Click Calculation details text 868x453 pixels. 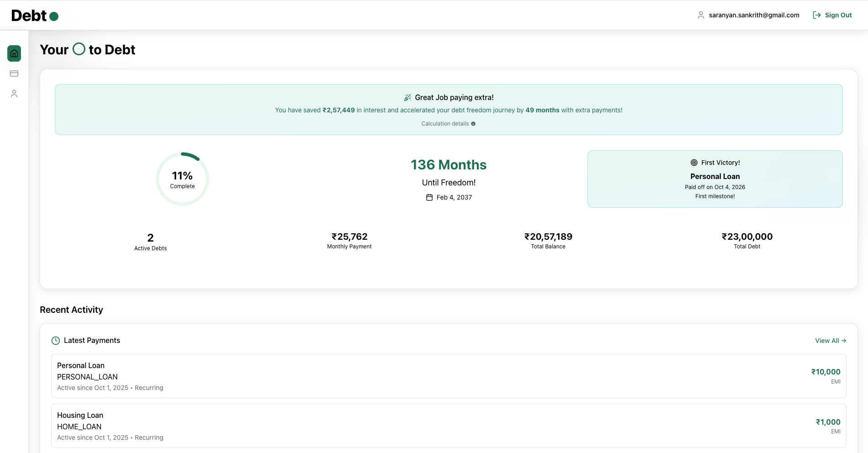pyautogui.click(x=445, y=124)
